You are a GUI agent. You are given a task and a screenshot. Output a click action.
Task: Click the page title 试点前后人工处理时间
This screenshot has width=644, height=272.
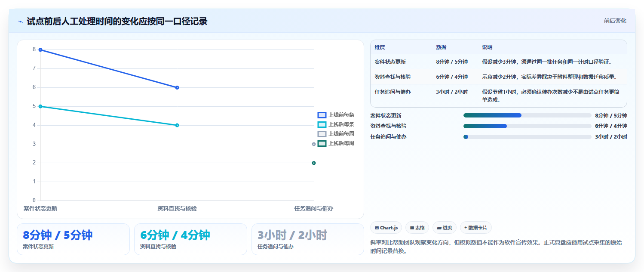point(117,21)
